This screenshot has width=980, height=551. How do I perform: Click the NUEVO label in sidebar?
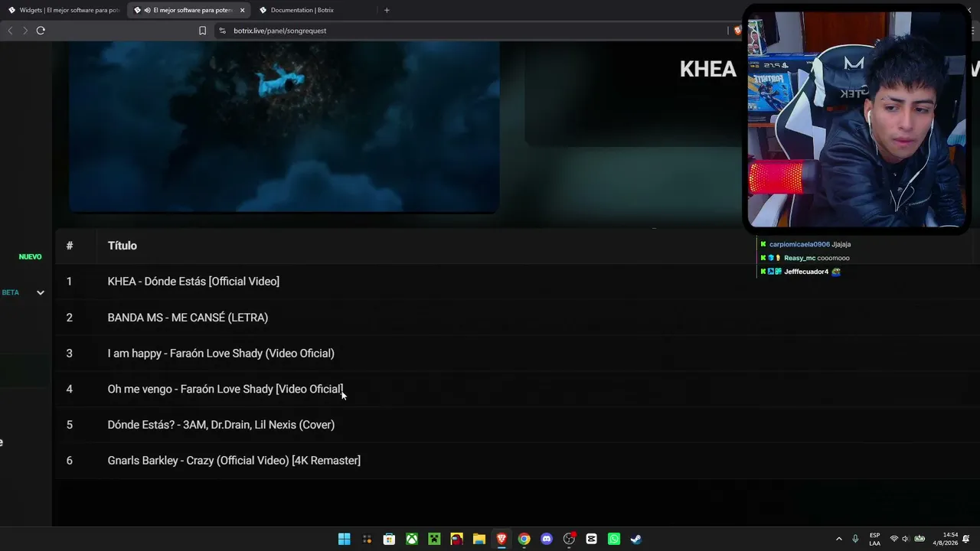tap(31, 257)
